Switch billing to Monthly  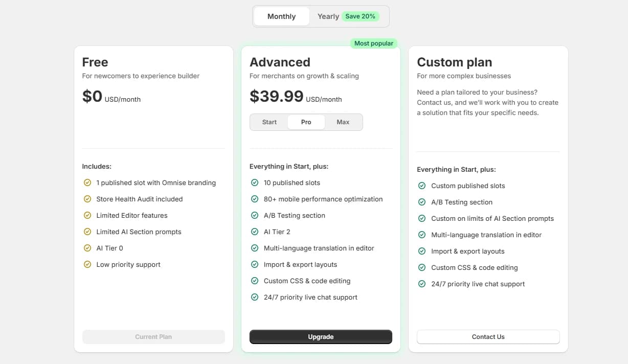(x=281, y=16)
